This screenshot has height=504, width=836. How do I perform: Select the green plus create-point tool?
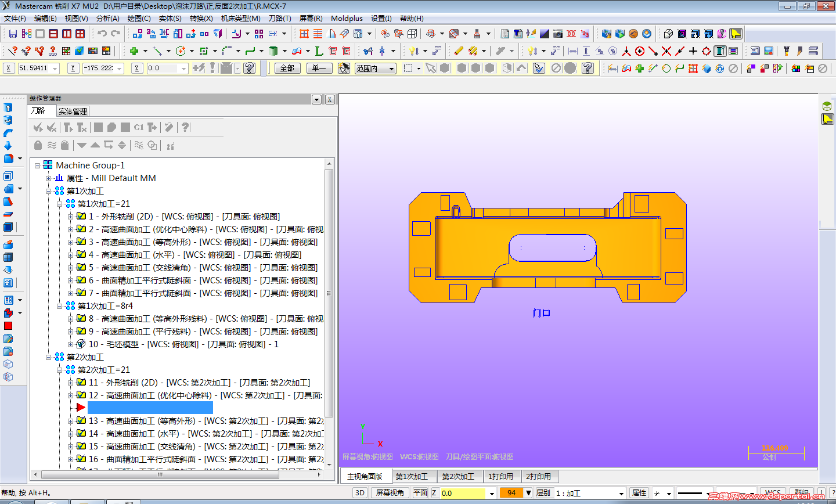[134, 51]
